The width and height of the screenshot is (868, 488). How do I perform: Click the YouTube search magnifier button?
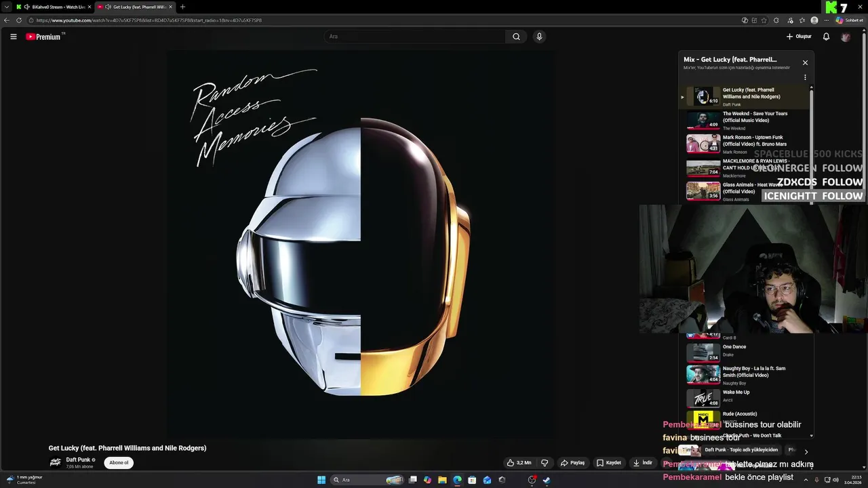coord(516,37)
